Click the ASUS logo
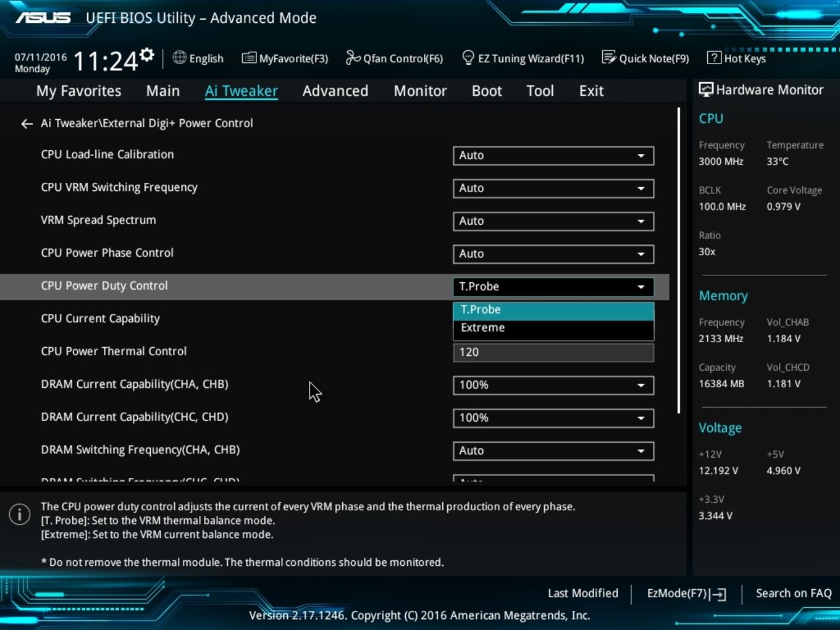The image size is (840, 630). tap(43, 17)
